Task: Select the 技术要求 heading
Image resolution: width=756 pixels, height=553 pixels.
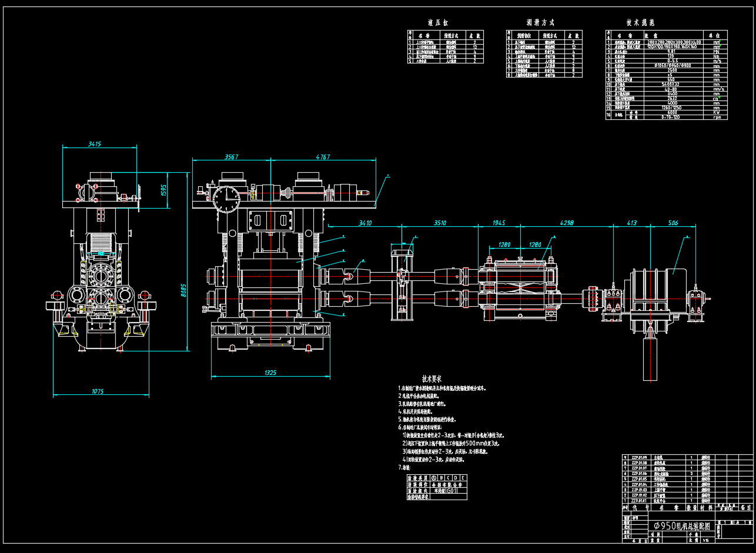Action: pos(431,378)
